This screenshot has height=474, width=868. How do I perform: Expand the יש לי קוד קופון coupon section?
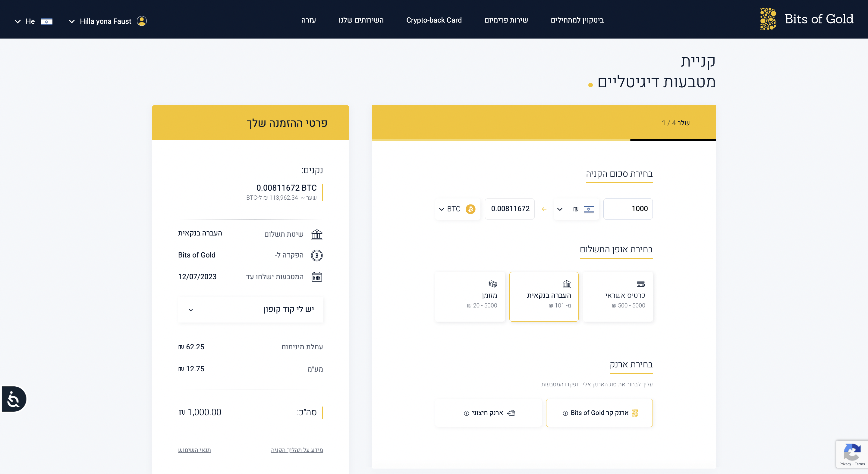[250, 309]
